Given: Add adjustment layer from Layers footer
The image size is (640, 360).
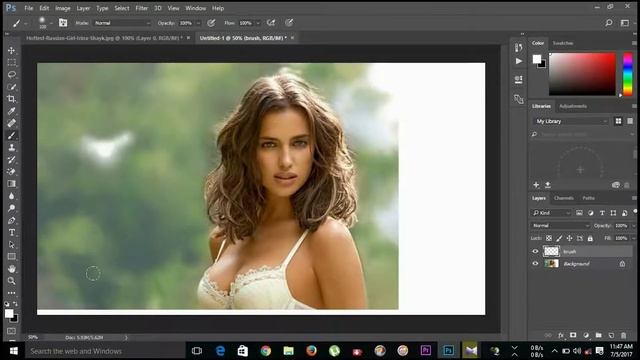Looking at the screenshot, I should (586, 335).
